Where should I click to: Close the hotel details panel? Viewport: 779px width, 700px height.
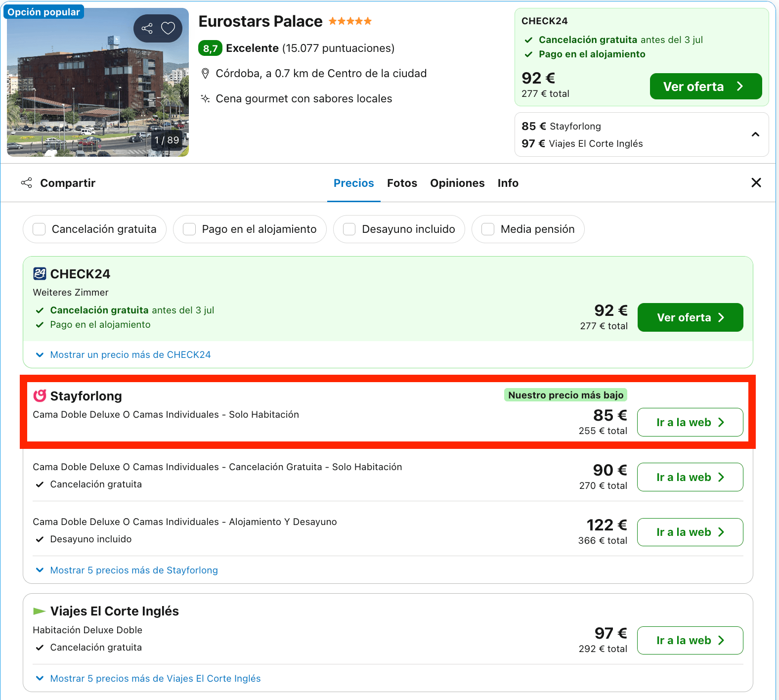click(x=756, y=183)
